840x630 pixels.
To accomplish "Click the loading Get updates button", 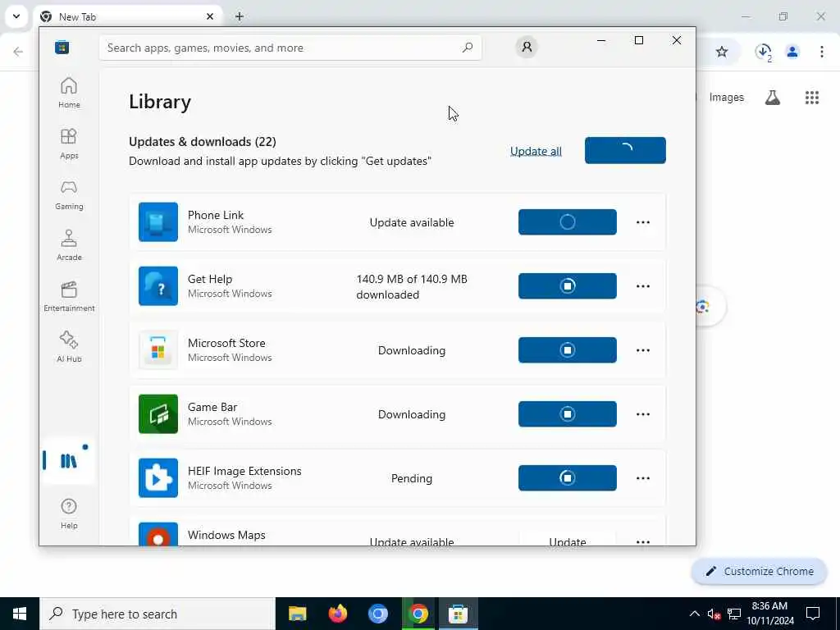I will [625, 151].
